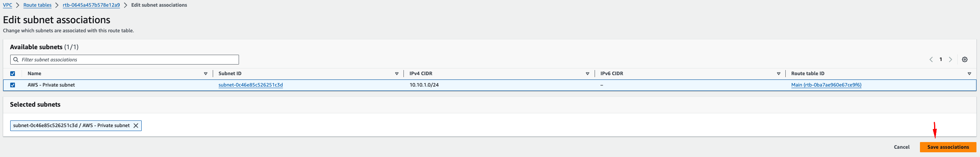Toggle the select-all subnets checkbox
The image size is (980, 157).
[x=13, y=74]
